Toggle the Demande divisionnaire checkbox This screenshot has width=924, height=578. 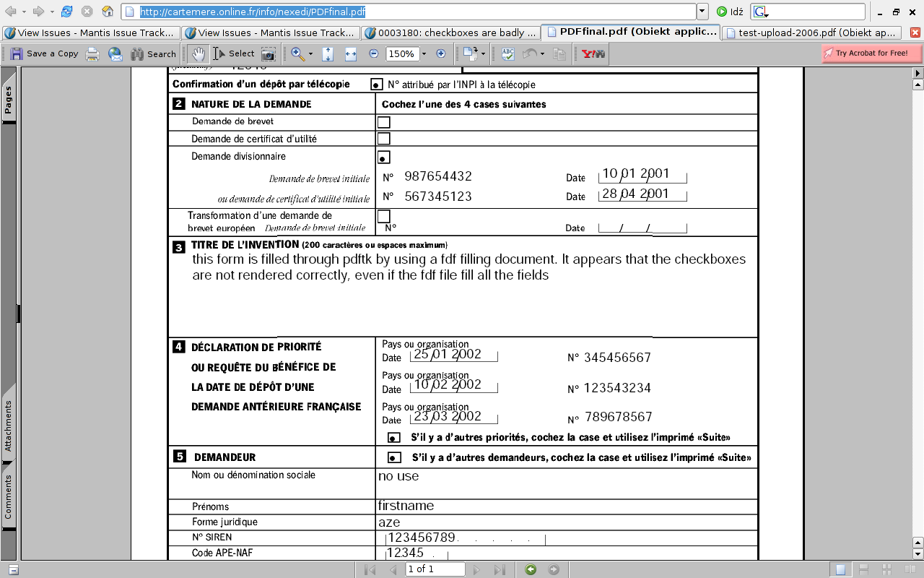383,157
